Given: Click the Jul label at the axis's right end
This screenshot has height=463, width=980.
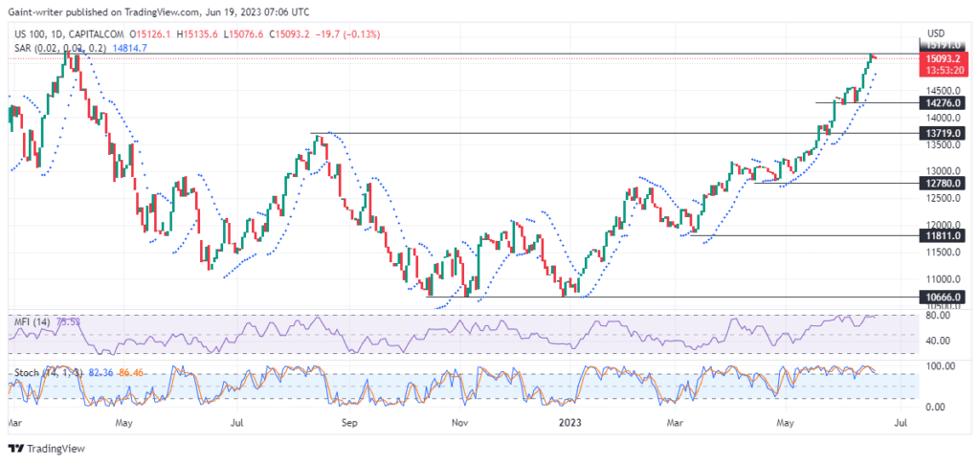Looking at the screenshot, I should (902, 423).
